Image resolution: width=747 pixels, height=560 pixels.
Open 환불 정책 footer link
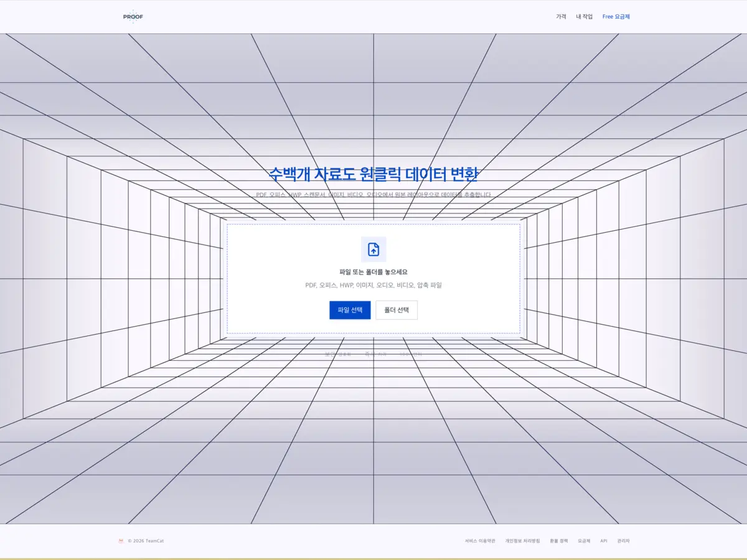coord(559,541)
